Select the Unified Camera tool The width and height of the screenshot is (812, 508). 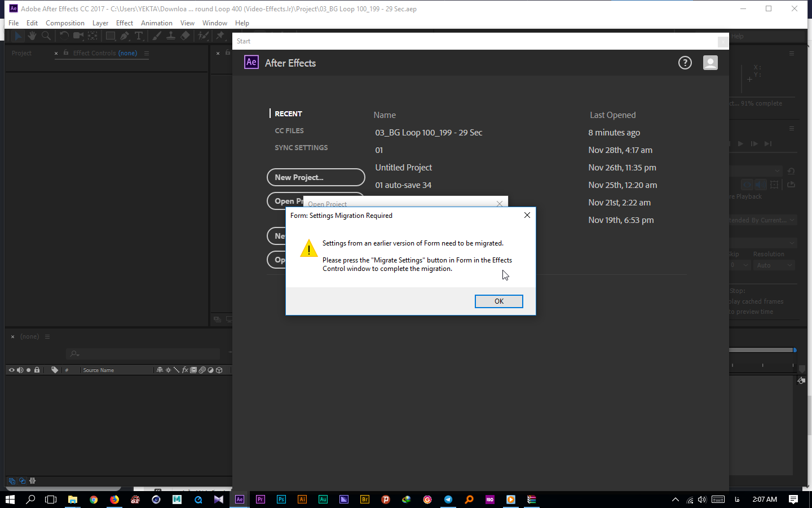[x=78, y=36]
